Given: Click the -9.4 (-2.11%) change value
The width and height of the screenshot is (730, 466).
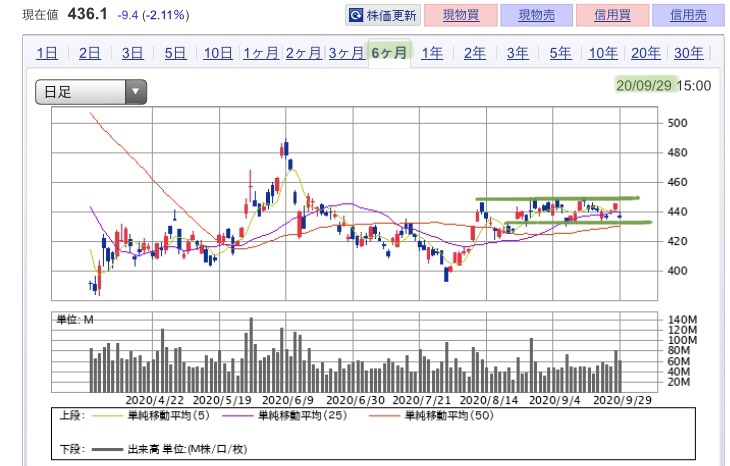Looking at the screenshot, I should (153, 15).
